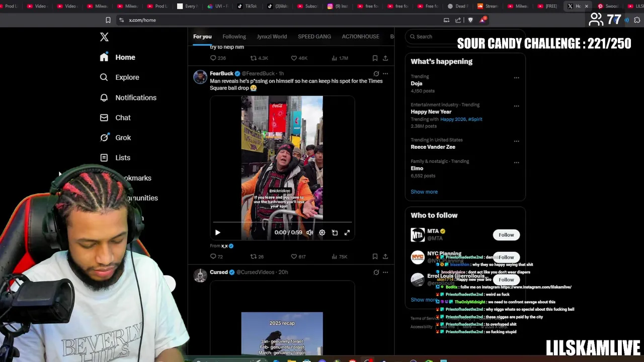Viewport: 644px width, 362px height.
Task: View FearBuck post 75K views analytics
Action: click(x=339, y=256)
